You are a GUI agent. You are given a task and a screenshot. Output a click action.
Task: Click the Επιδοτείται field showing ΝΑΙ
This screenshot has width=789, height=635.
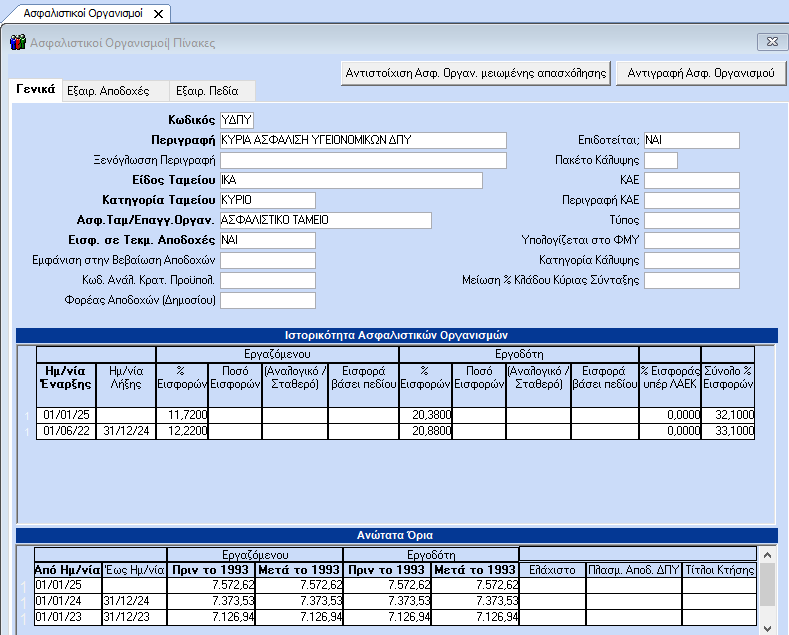pos(692,140)
